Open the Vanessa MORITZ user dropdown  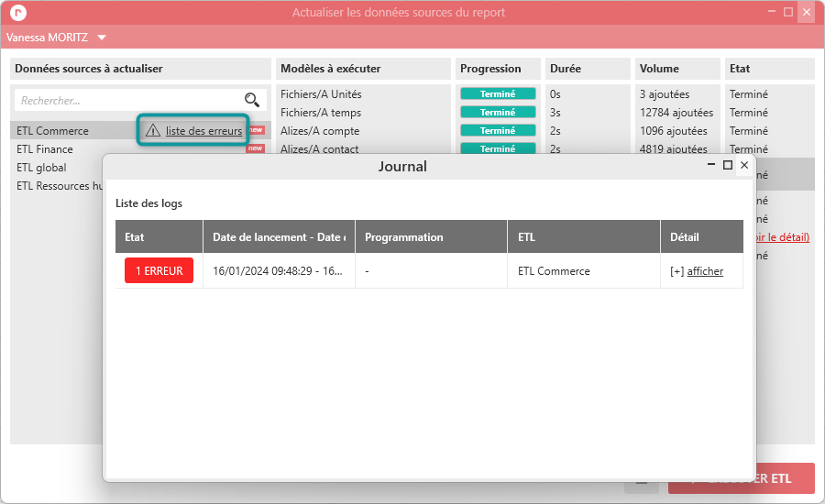coord(102,38)
